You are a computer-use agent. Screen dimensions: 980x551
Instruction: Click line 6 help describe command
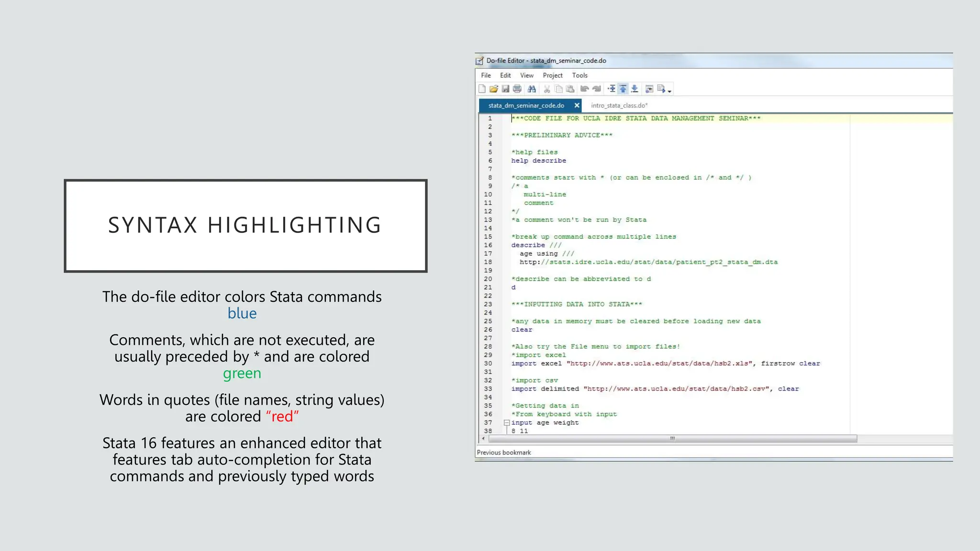point(538,161)
